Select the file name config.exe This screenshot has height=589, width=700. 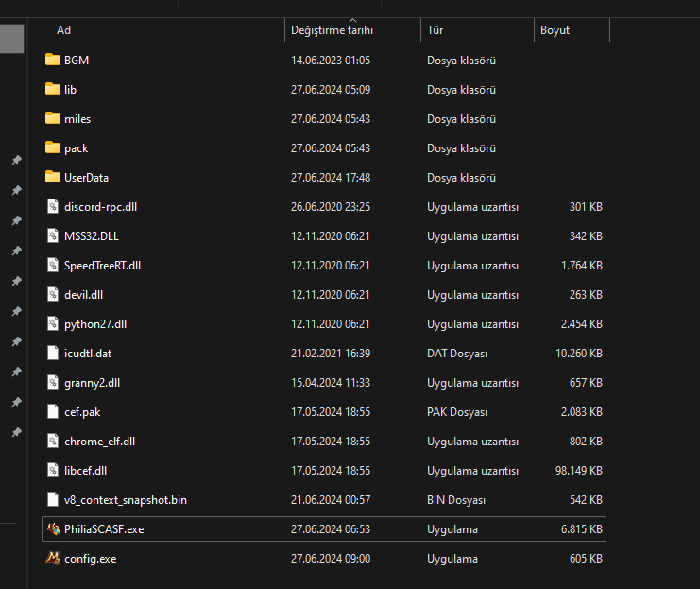tap(90, 559)
